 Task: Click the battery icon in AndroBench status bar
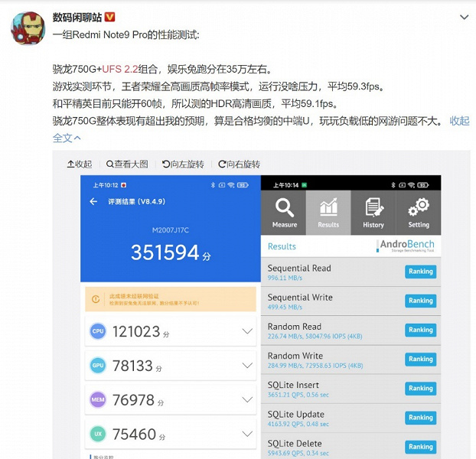pos(423,185)
